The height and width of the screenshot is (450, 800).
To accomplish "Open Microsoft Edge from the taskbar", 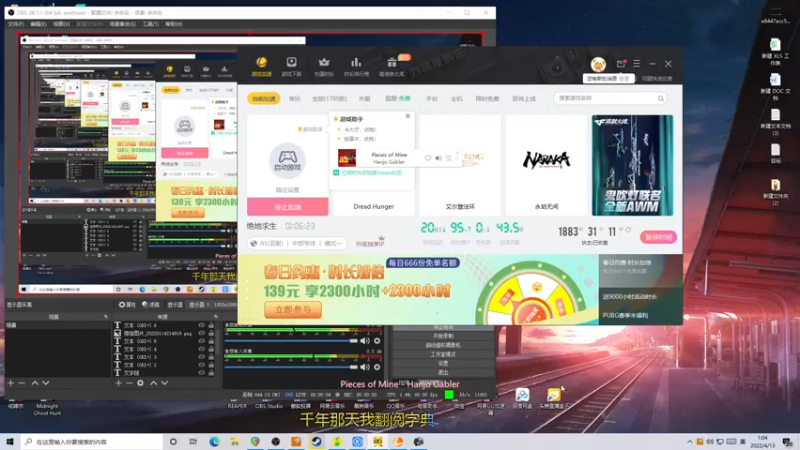I will pos(214,441).
